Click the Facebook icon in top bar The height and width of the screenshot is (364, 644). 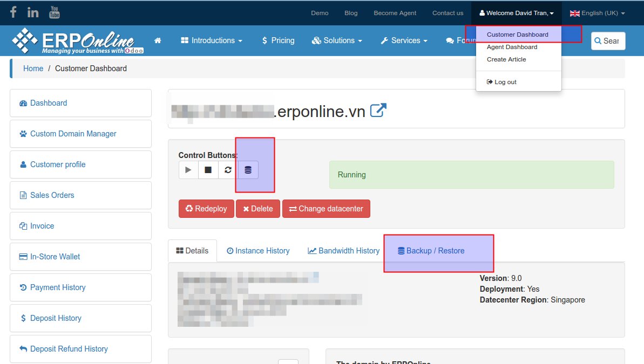tap(13, 12)
